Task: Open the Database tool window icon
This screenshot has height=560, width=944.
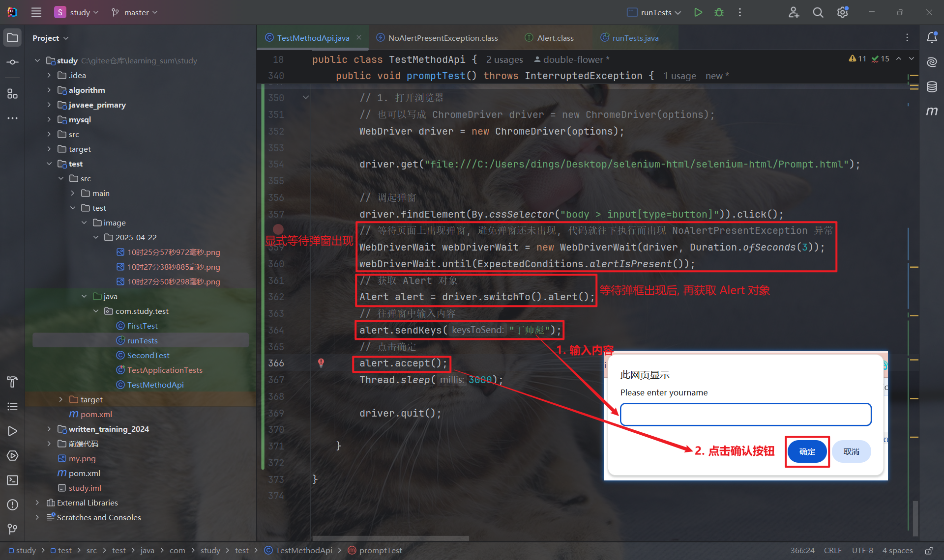Action: [932, 87]
